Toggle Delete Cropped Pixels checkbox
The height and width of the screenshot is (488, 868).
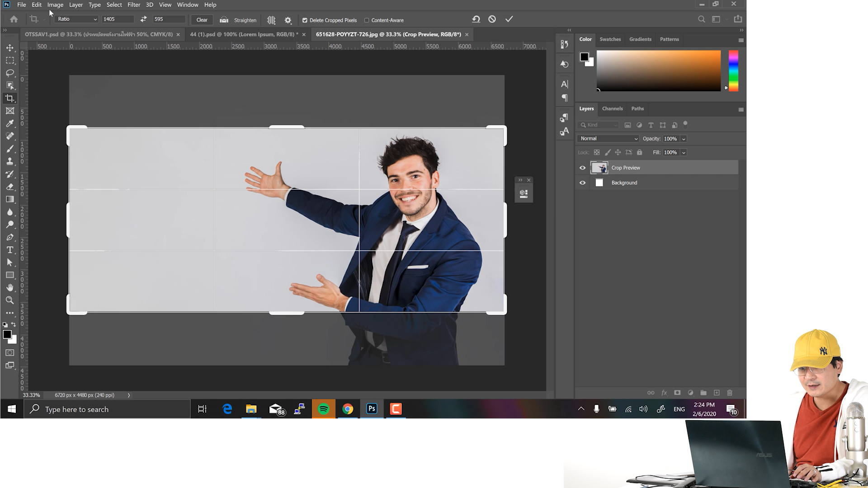[x=305, y=20]
